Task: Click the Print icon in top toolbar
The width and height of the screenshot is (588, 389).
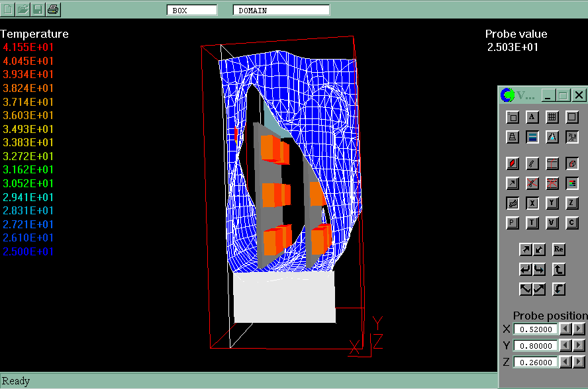Action: tap(54, 9)
